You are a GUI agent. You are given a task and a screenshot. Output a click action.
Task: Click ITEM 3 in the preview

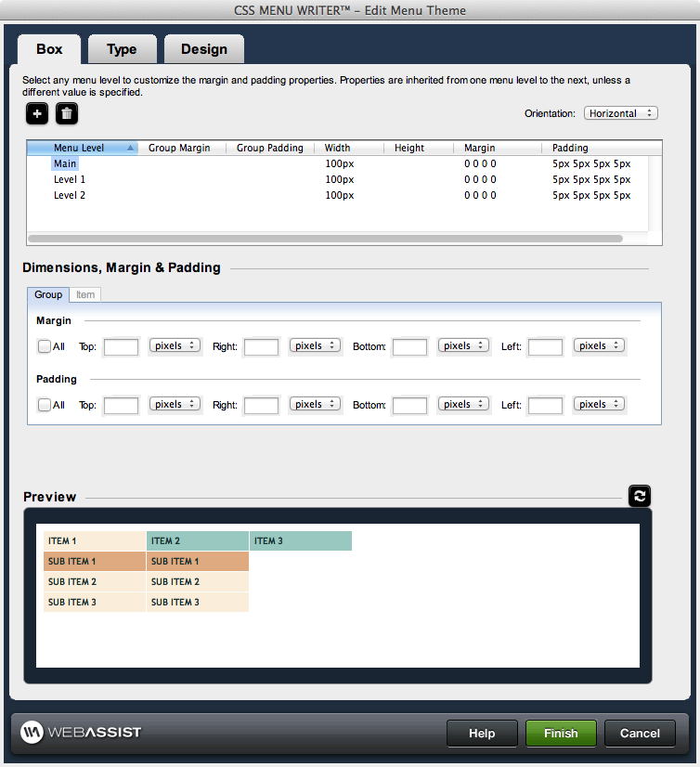tap(301, 541)
